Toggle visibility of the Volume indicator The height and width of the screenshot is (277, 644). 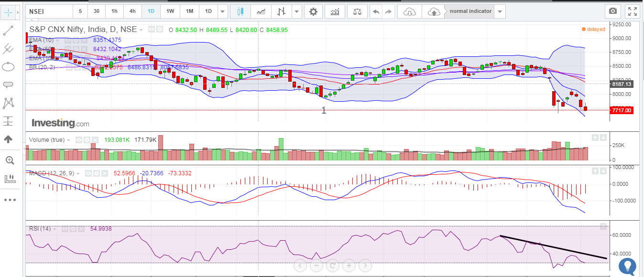click(x=80, y=140)
